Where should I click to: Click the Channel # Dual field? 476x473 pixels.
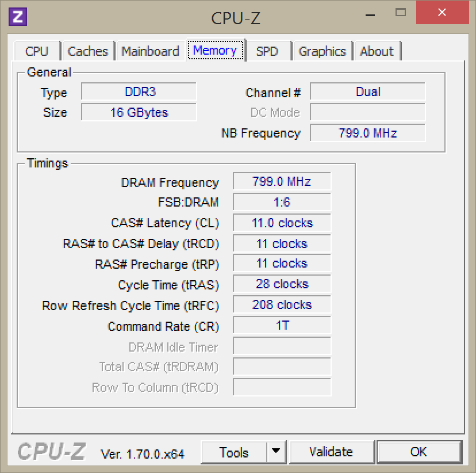pyautogui.click(x=367, y=92)
